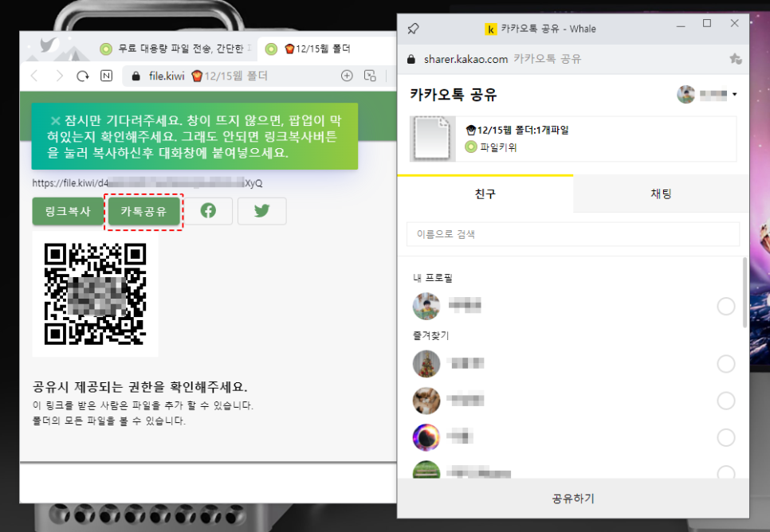Switch to the 무료 대용량 파일 전송 tab
This screenshot has height=532, width=770.
coord(176,49)
